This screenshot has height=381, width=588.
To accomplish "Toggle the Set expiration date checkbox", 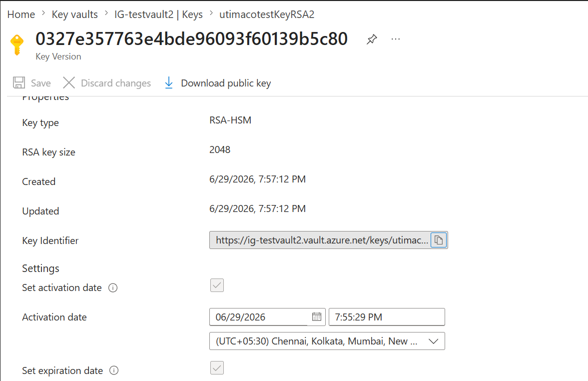I will click(x=217, y=368).
